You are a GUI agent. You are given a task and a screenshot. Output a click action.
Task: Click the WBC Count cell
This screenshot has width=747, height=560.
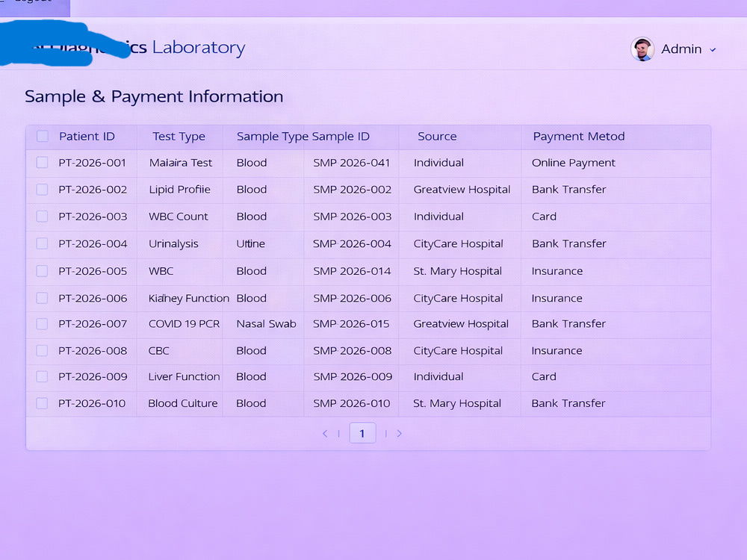(x=179, y=217)
